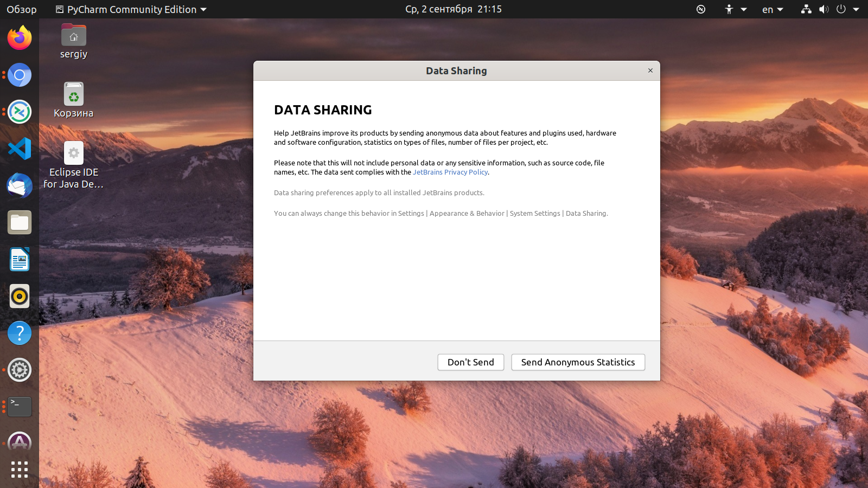Open the Files manager dock icon

pyautogui.click(x=20, y=222)
